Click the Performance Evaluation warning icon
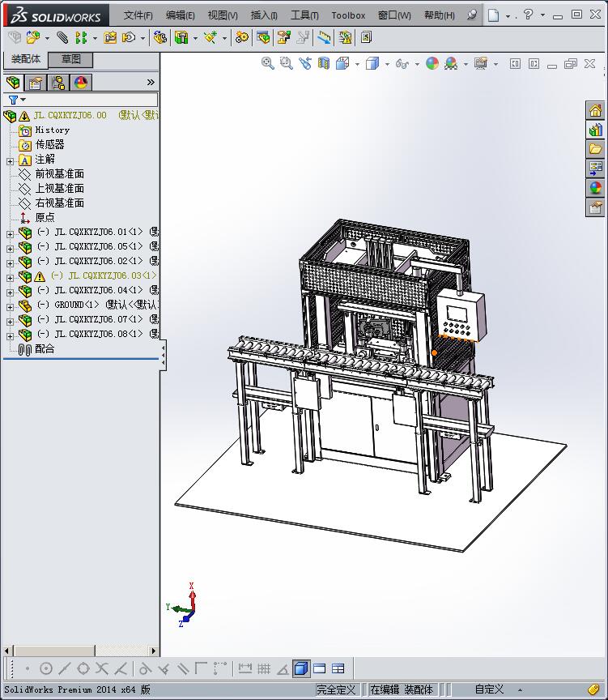The width and height of the screenshot is (608, 700). (345, 37)
